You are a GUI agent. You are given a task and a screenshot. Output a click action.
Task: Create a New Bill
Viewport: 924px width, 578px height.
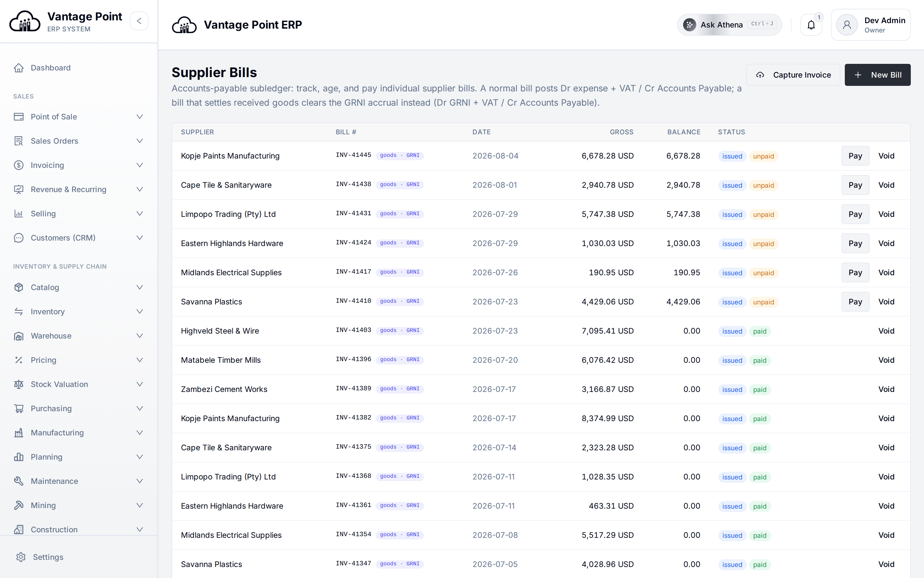(x=878, y=75)
